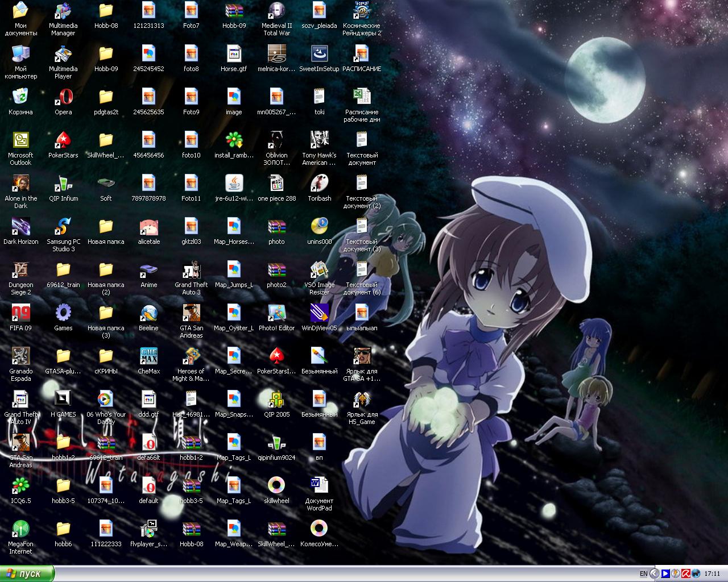Open Документ WordPad file
This screenshot has width=728, height=582.
pyautogui.click(x=319, y=485)
